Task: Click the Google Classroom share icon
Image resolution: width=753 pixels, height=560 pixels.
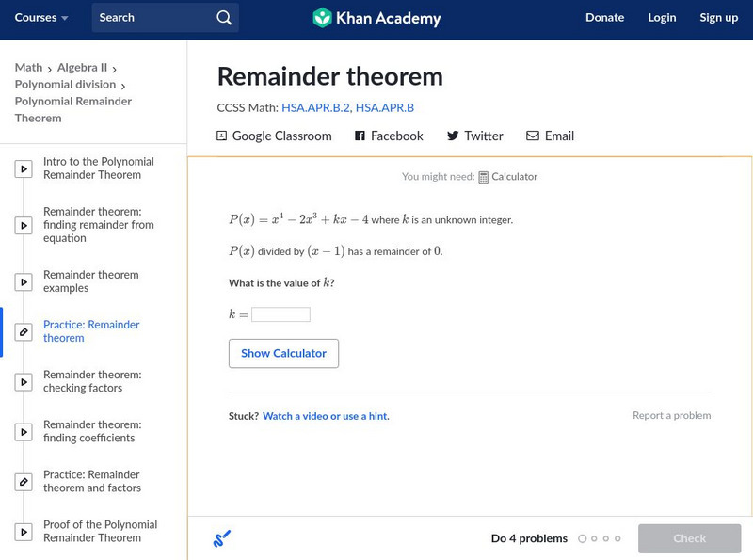Action: coord(222,136)
